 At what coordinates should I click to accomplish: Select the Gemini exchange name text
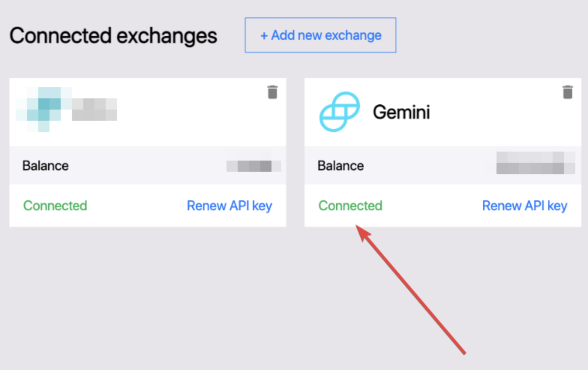point(401,112)
